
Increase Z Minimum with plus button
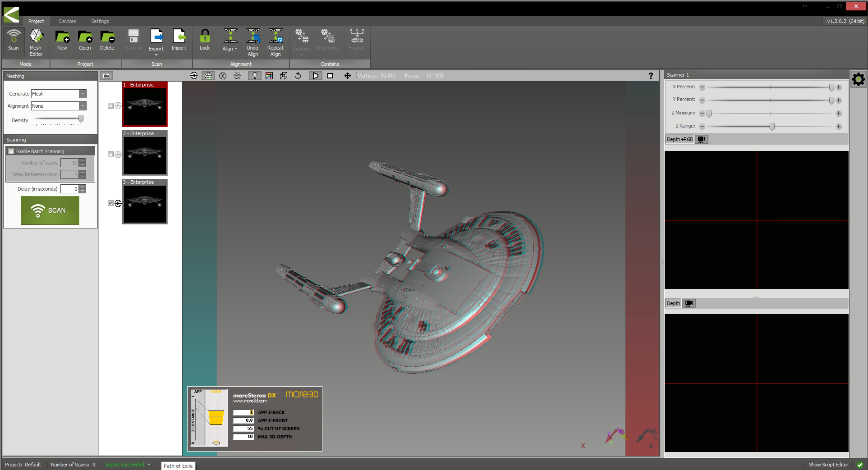[x=839, y=114]
